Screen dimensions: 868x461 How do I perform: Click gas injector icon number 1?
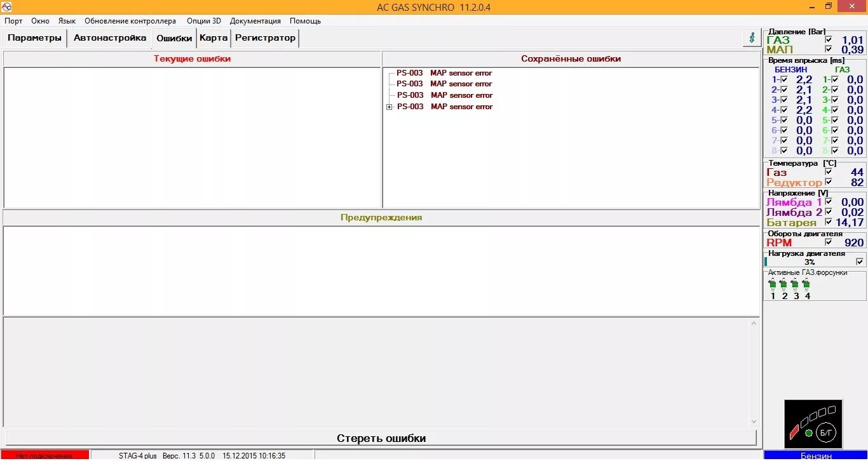(773, 284)
